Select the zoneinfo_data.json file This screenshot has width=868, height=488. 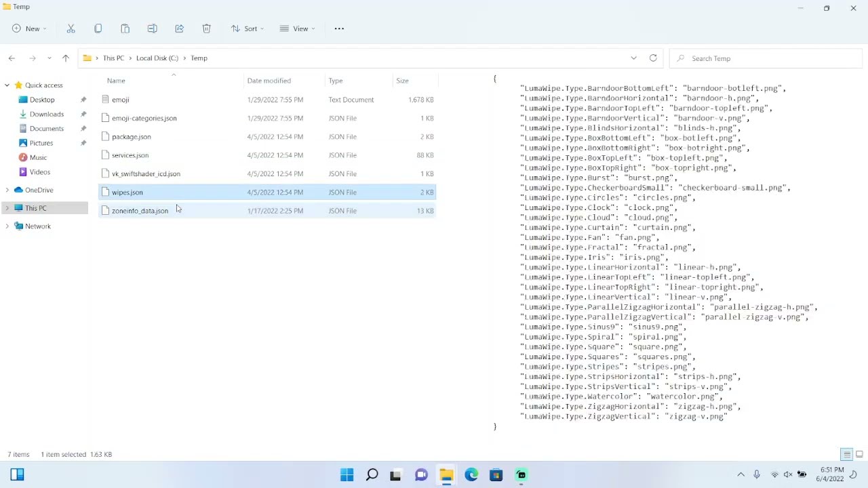coord(267,211)
